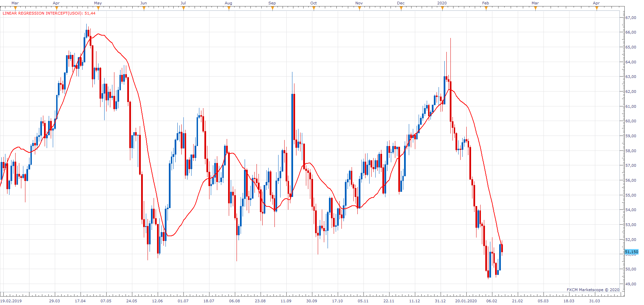Image resolution: width=644 pixels, height=305 pixels.
Task: Click the 22.11 date axis label
Action: [x=389, y=301]
